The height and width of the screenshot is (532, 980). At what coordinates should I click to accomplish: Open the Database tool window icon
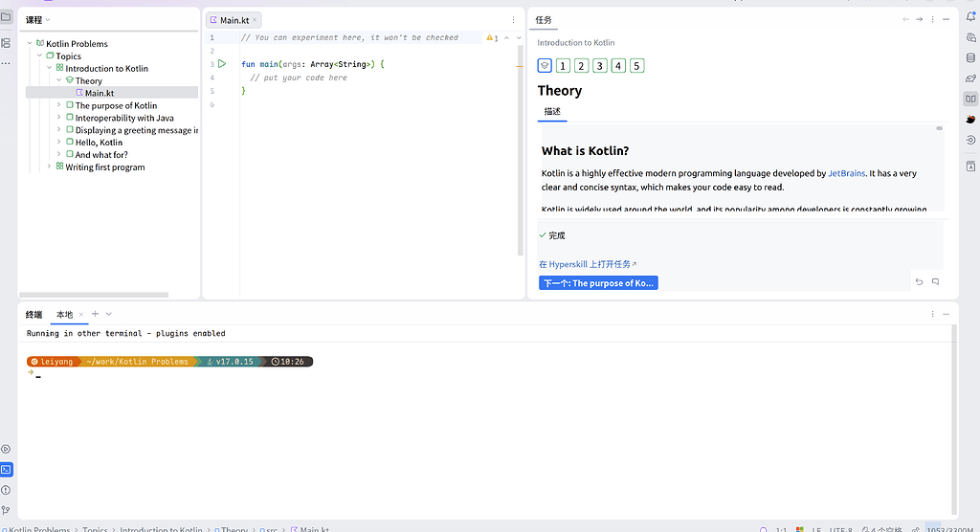970,58
